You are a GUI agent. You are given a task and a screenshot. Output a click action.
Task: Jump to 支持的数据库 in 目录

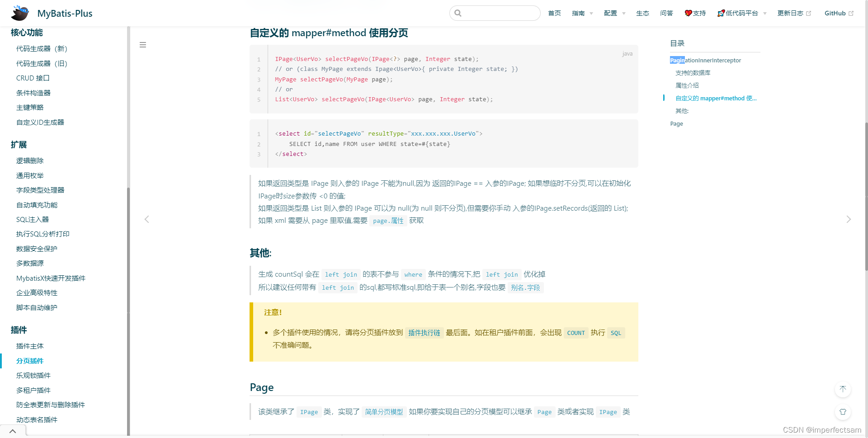[x=693, y=73]
